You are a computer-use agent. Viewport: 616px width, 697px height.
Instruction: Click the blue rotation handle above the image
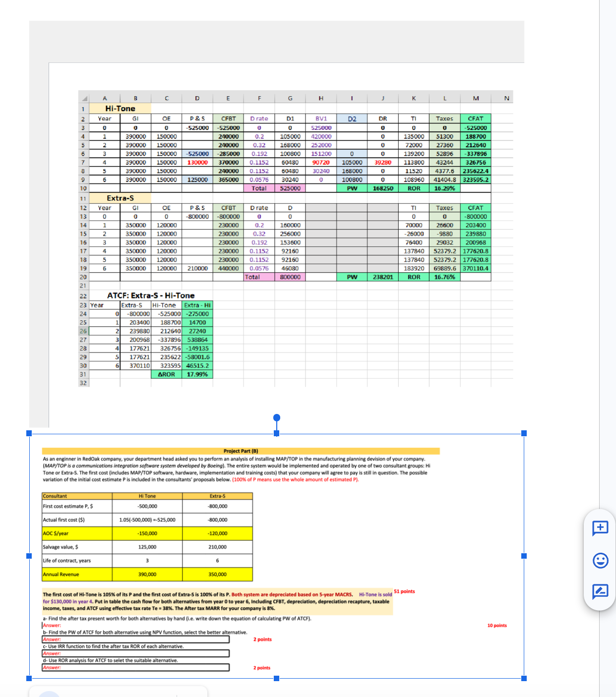(x=276, y=418)
